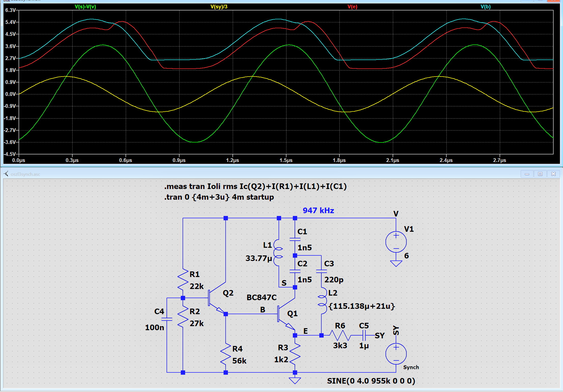
Task: Maximize the oszl3synch.asc schematic window
Action: (540, 174)
